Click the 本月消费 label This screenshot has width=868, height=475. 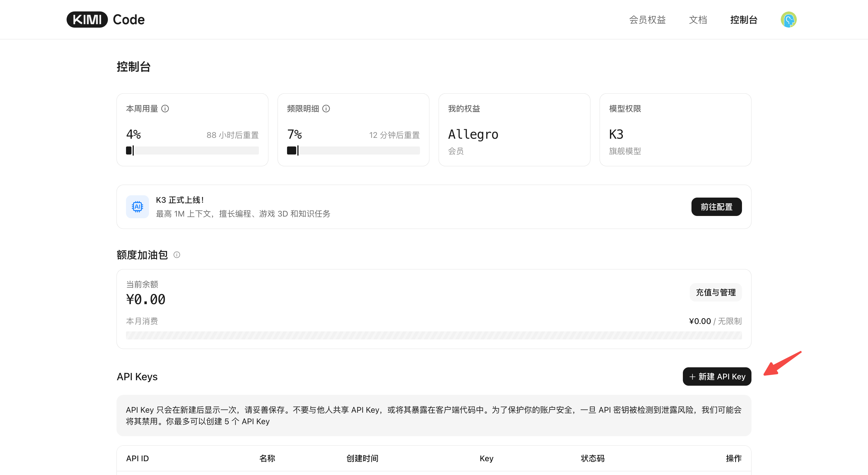pos(142,321)
